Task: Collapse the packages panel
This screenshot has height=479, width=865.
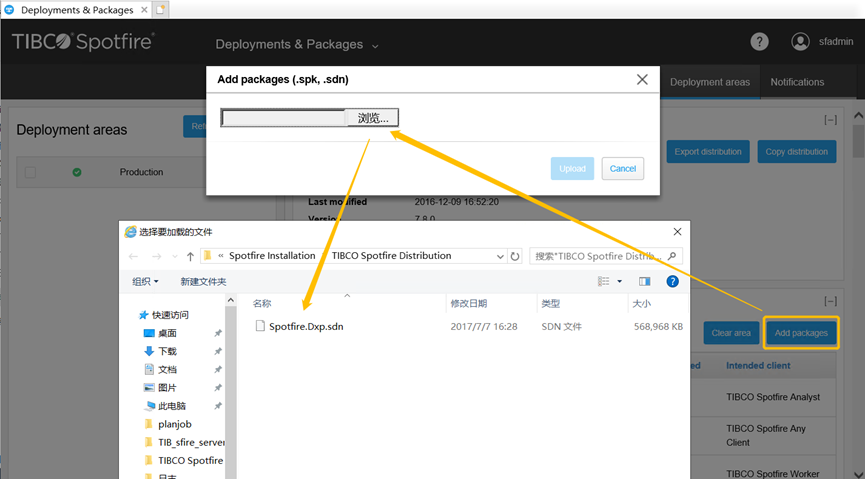Action: 830,301
